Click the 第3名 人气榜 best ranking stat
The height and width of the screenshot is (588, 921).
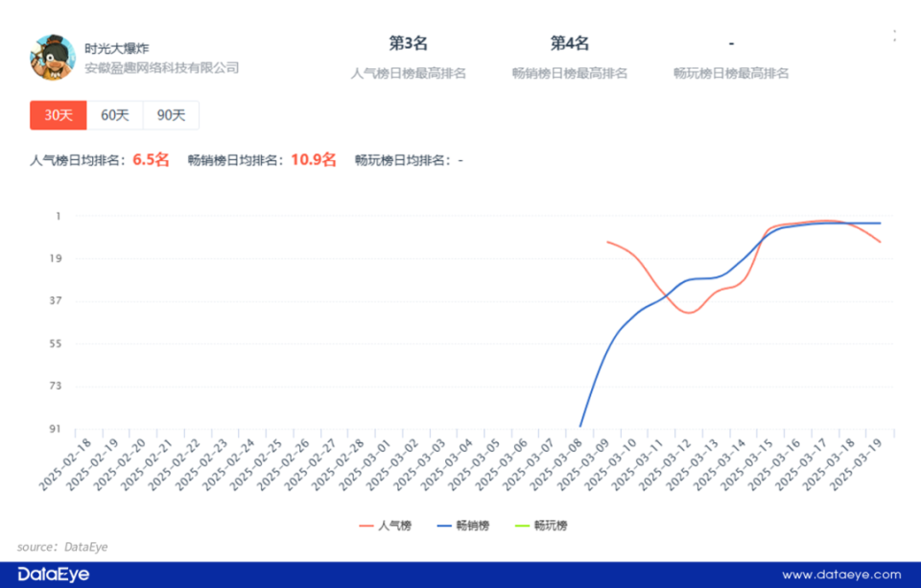(x=406, y=42)
